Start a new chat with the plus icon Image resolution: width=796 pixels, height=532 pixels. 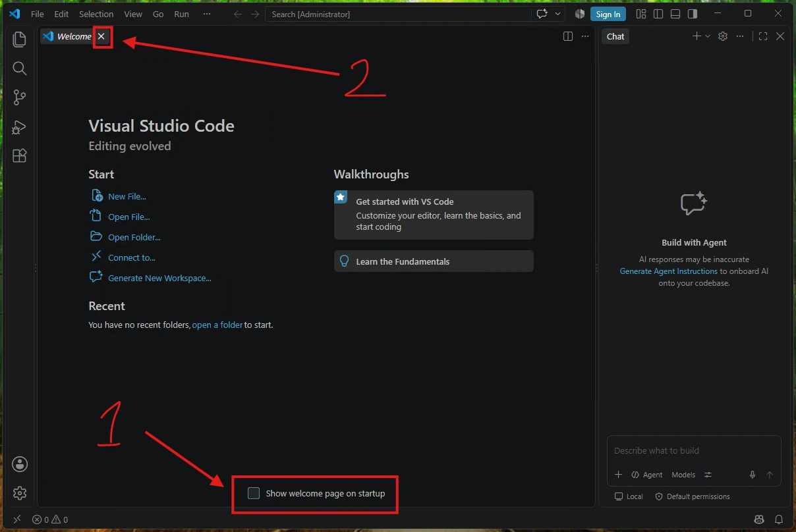point(696,36)
